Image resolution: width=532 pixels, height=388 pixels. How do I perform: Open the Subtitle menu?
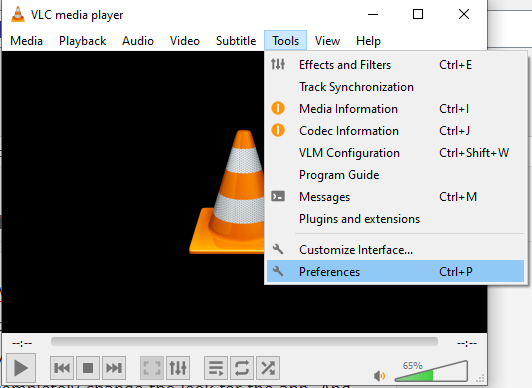(x=236, y=41)
